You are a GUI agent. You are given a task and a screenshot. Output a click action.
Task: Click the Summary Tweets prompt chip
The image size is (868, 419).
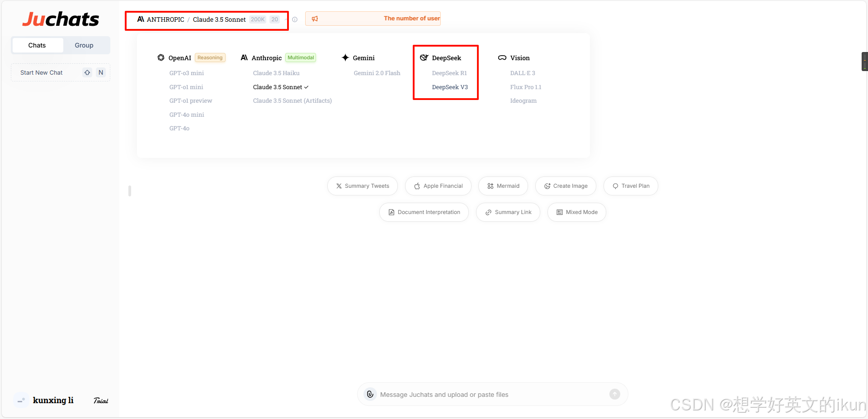tap(363, 186)
